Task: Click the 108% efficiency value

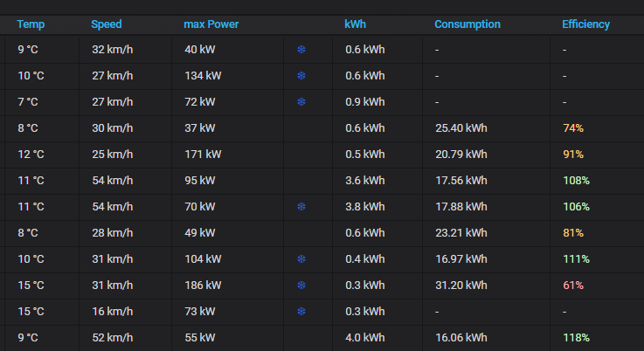Action: 576,180
